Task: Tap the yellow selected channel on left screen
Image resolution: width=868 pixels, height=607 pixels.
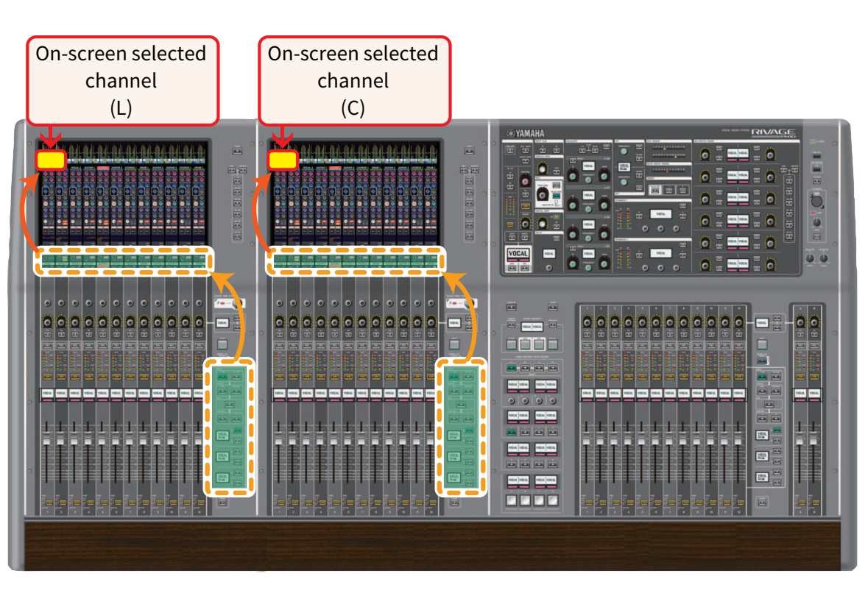Action: (x=52, y=160)
